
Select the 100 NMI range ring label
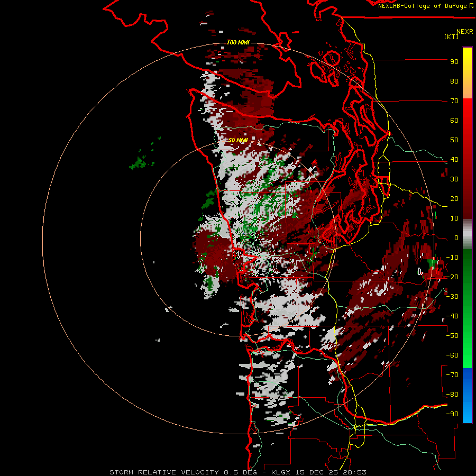(x=238, y=42)
